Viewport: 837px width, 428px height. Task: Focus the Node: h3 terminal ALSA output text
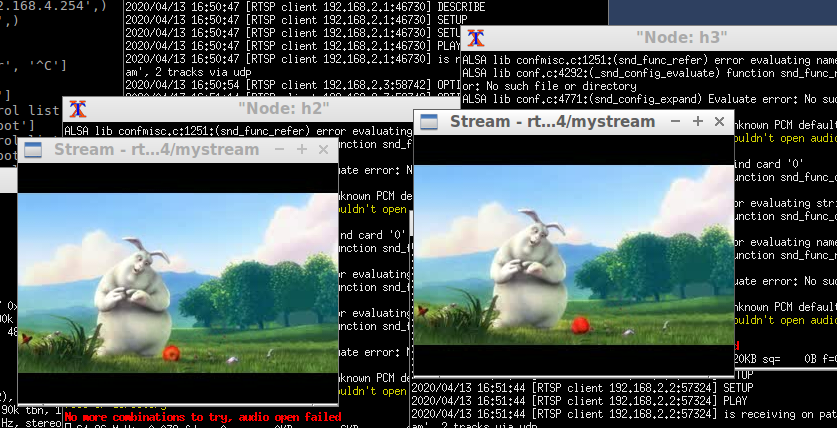pyautogui.click(x=650, y=85)
